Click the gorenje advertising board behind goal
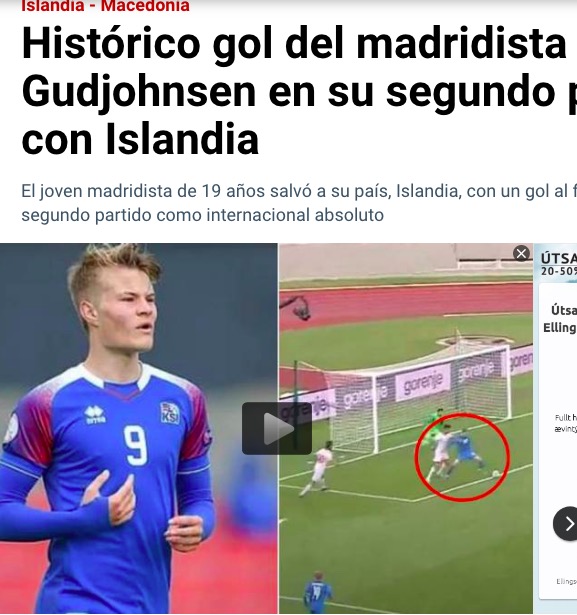Screen dimensions: 577x615 [x=422, y=382]
